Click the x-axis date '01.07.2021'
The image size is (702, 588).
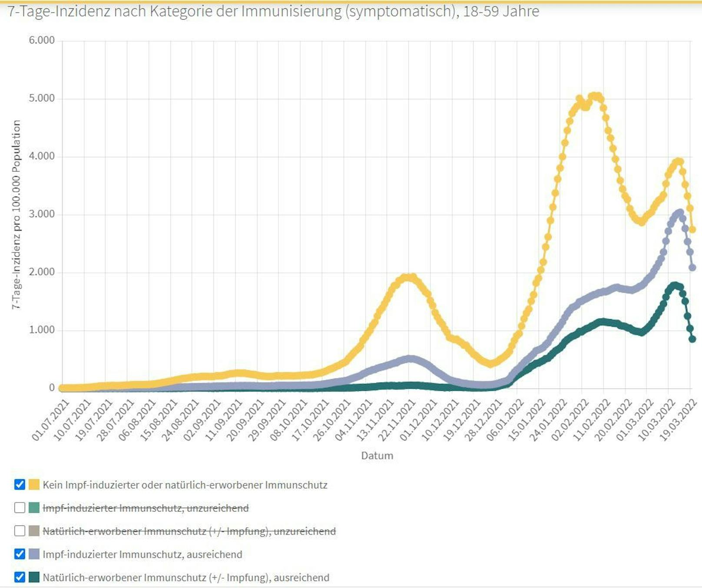(50, 420)
